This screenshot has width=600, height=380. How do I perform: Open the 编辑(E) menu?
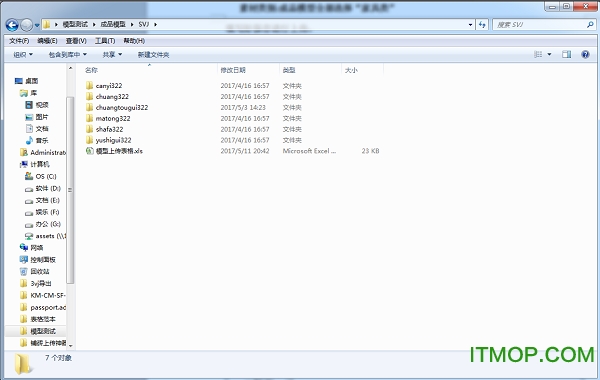(x=47, y=41)
